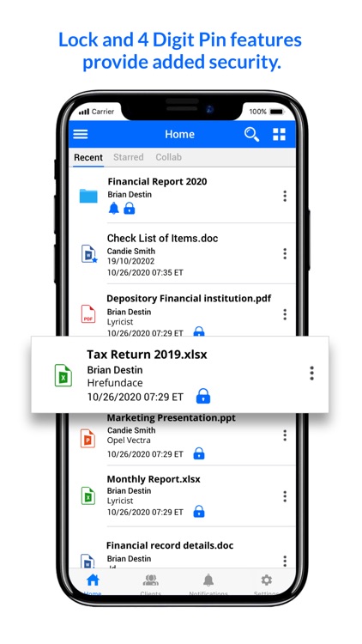The height and width of the screenshot is (644, 362).
Task: Open options for Depository Financial institution.pdf
Action: coord(285,314)
